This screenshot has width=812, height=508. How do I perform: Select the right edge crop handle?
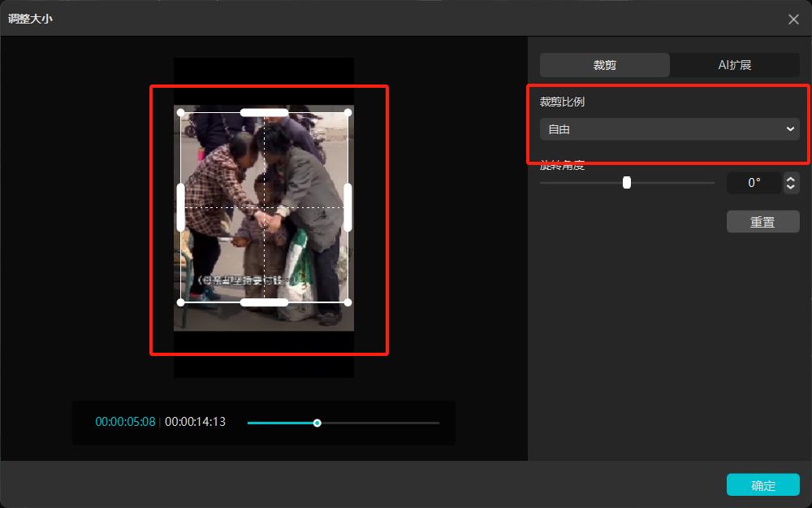click(348, 207)
